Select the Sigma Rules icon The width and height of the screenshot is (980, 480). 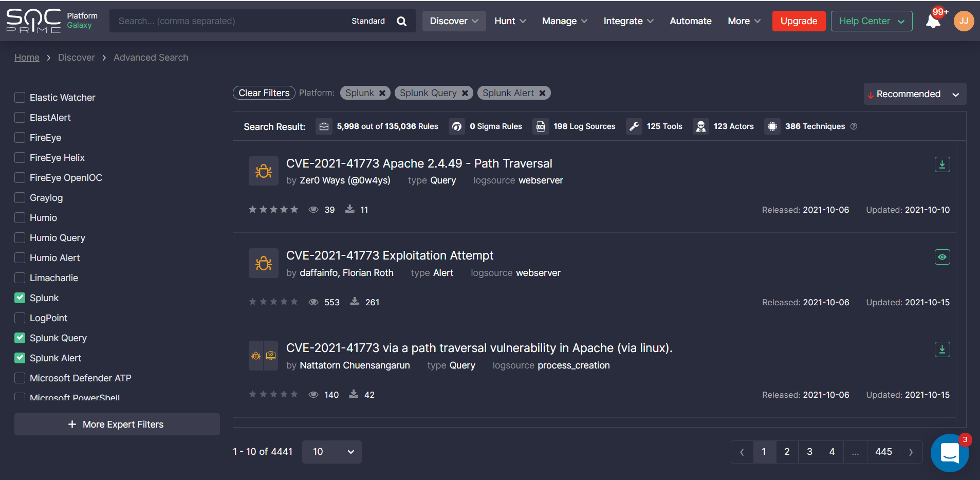(x=456, y=126)
